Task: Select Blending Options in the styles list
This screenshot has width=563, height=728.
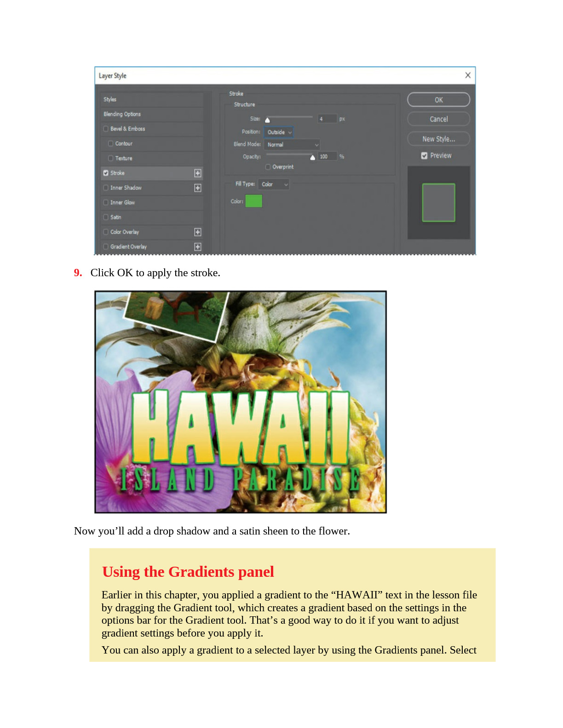Action: 122,114
